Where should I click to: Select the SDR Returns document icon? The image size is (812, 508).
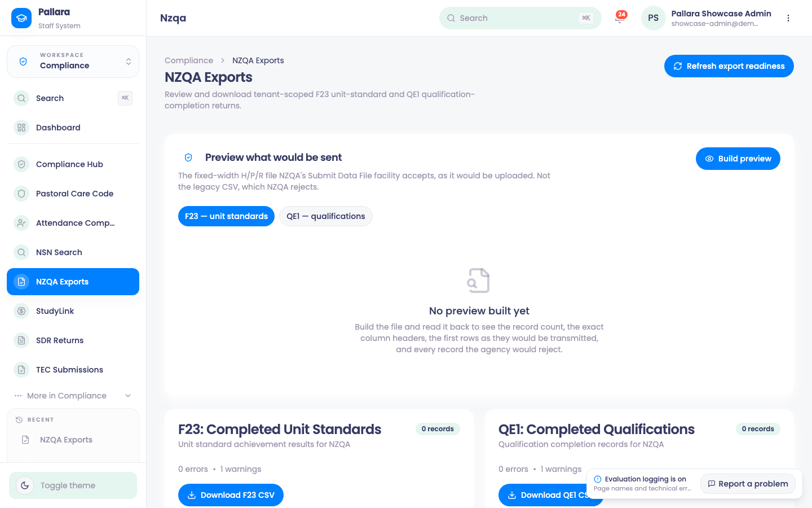pos(21,340)
